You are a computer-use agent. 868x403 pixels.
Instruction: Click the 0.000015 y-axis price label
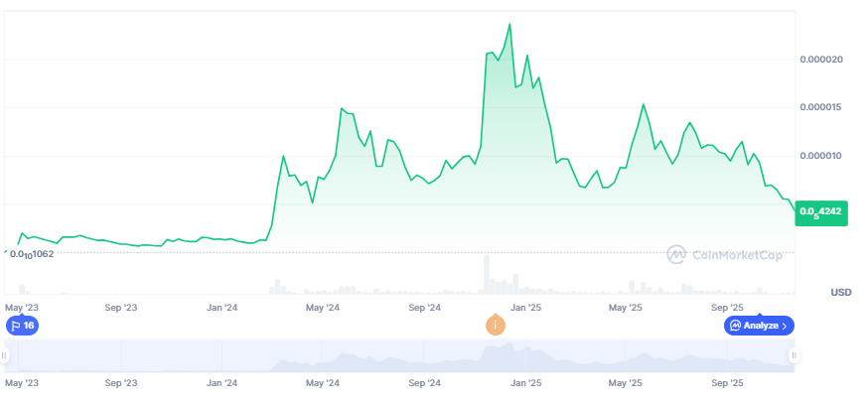tap(821, 107)
